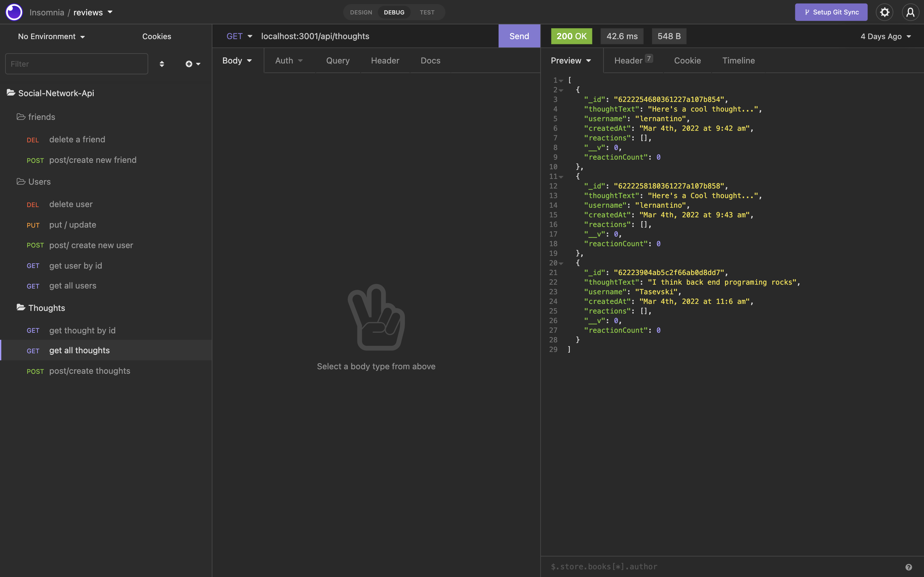Select the get thought by id request

click(x=82, y=330)
